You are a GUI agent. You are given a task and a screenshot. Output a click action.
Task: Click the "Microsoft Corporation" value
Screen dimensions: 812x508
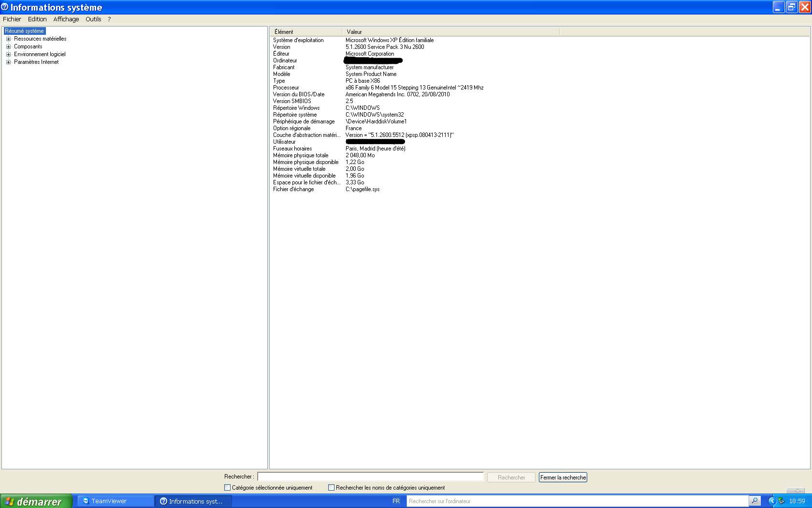[370, 54]
